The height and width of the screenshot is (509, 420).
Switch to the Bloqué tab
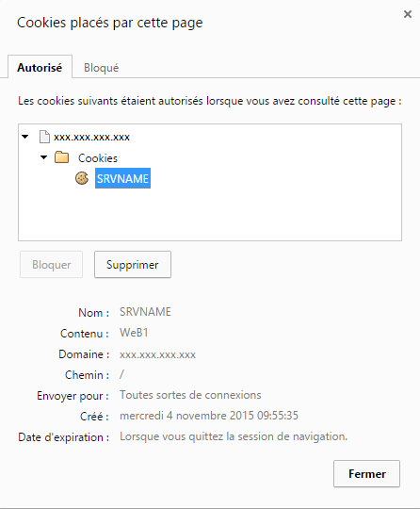tap(101, 68)
